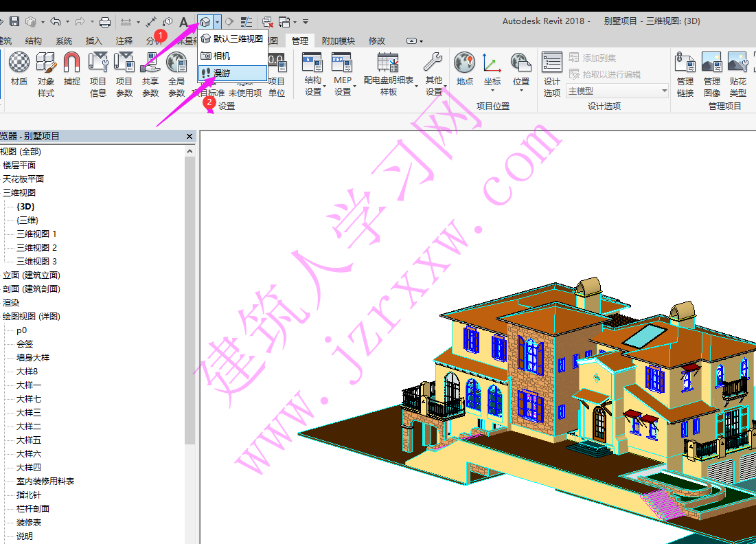Select the Tag by Category icon
This screenshot has height=544, width=756.
168,22
